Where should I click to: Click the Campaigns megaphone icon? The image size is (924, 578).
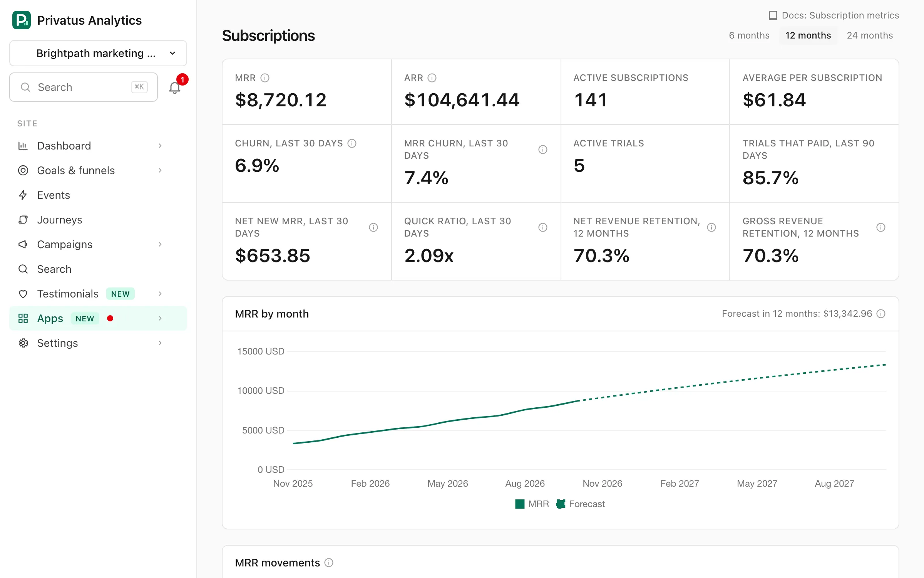click(x=23, y=244)
